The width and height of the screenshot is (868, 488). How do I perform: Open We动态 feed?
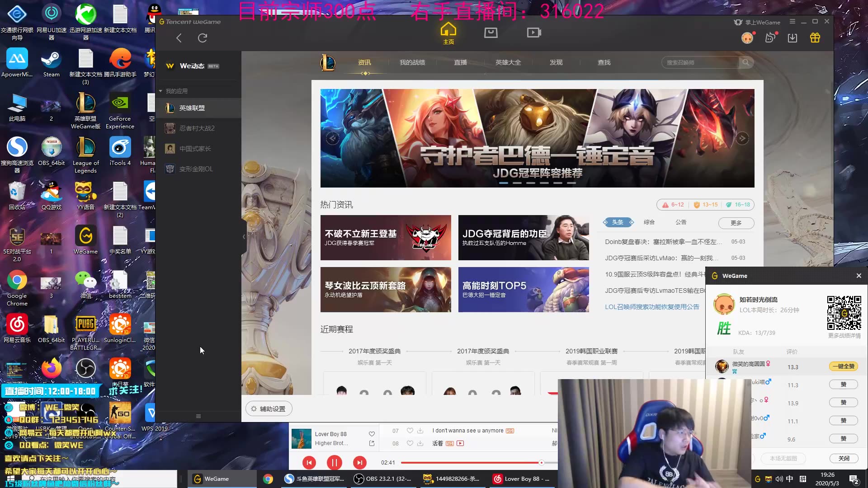pyautogui.click(x=192, y=66)
